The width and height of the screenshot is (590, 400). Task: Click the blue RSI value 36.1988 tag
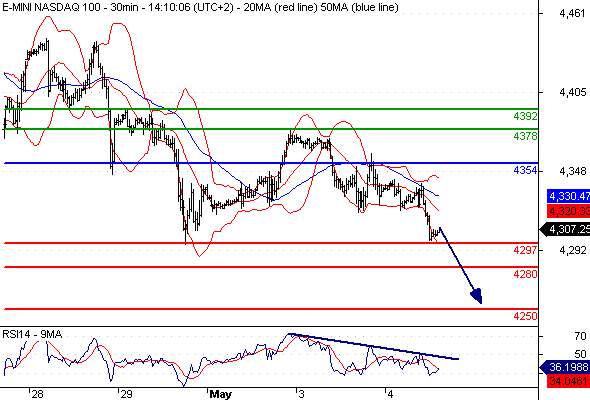[x=565, y=367]
